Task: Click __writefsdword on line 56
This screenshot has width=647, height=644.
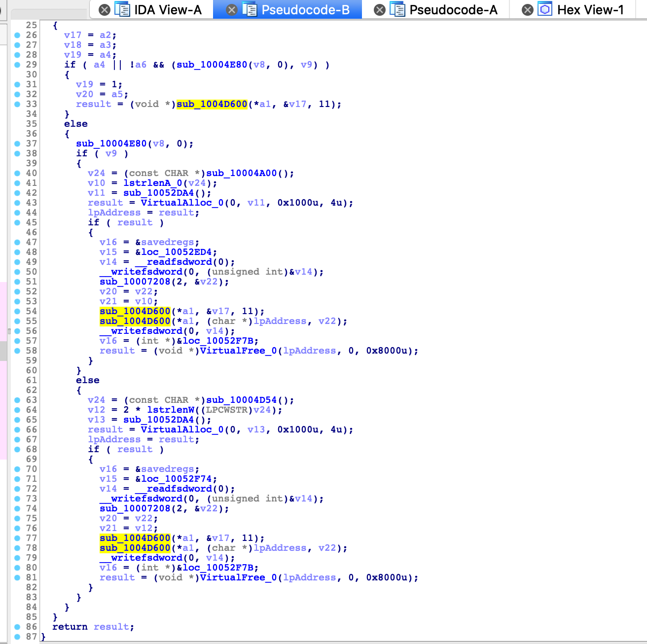Action: pyautogui.click(x=141, y=331)
